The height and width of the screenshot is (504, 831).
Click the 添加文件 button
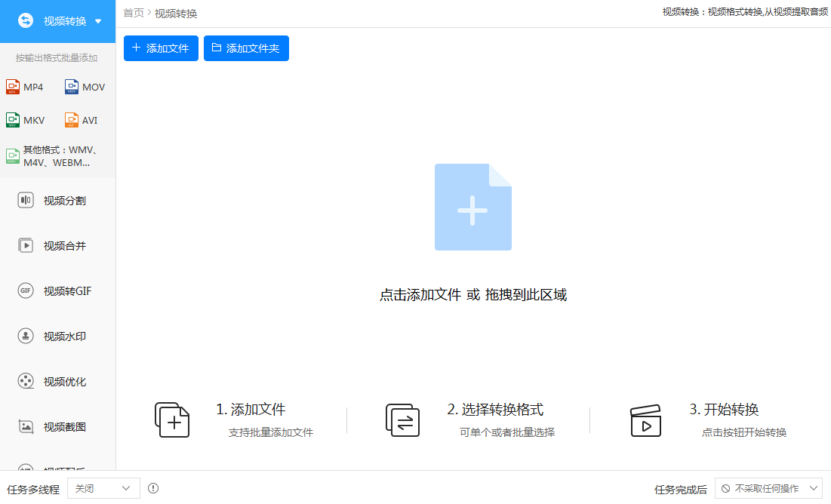coord(161,48)
